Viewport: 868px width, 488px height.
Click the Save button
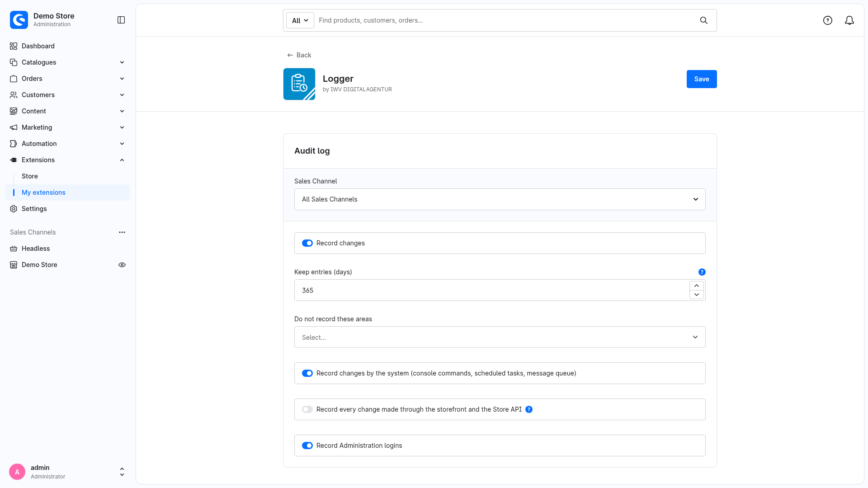(x=702, y=79)
